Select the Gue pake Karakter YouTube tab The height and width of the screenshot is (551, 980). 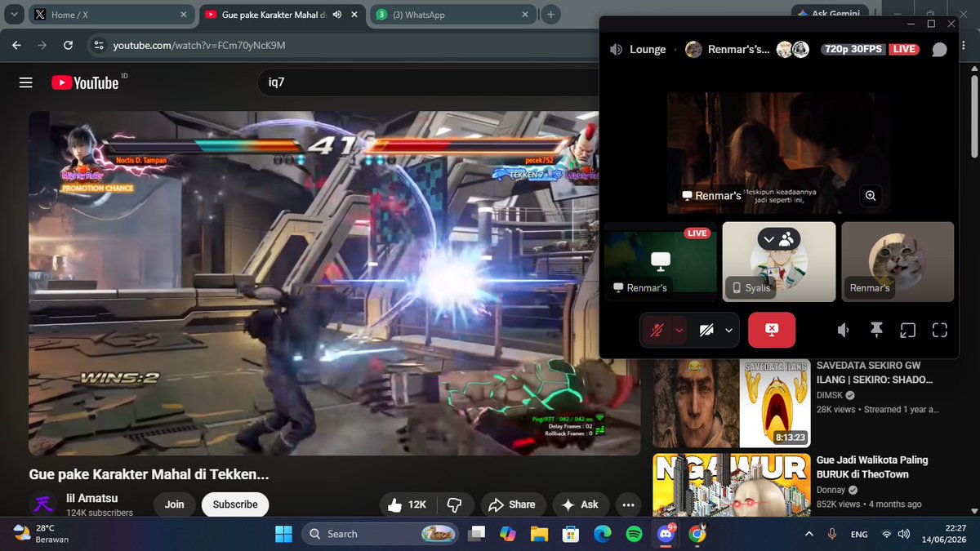pyautogui.click(x=282, y=15)
